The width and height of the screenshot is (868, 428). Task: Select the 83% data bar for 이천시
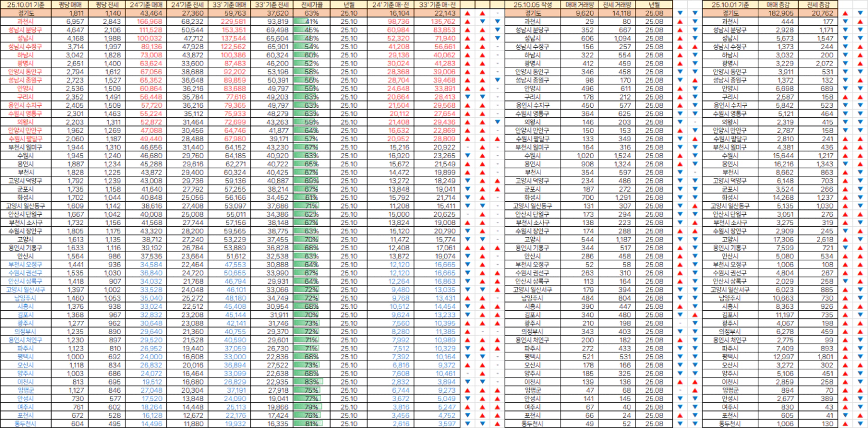[312, 382]
